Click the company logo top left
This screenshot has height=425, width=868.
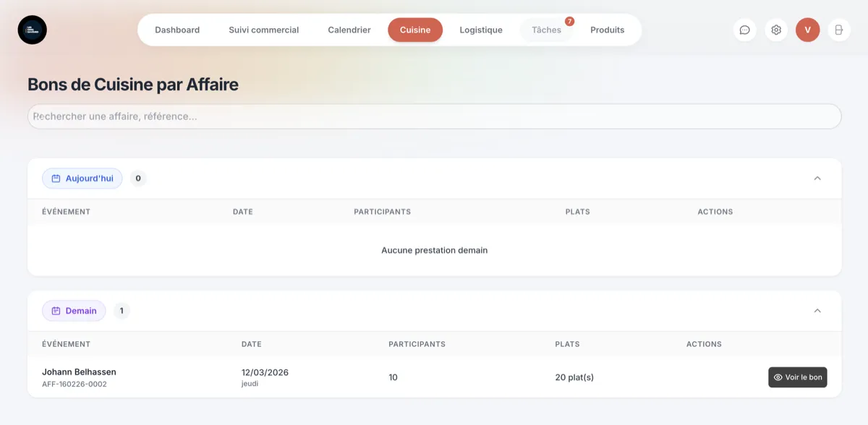point(32,30)
